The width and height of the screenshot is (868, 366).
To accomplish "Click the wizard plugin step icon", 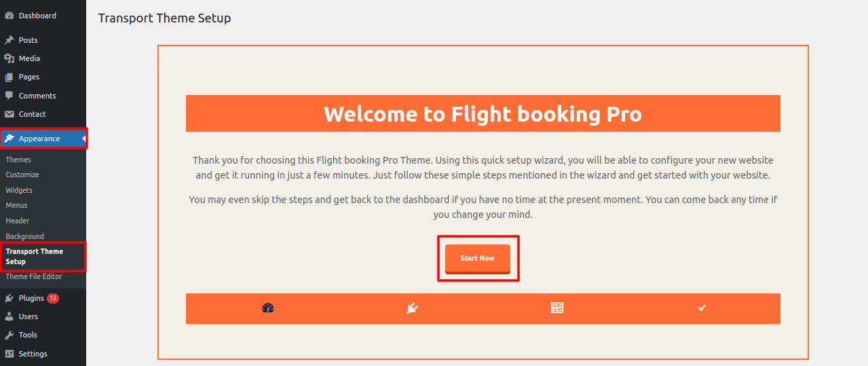I will point(412,308).
